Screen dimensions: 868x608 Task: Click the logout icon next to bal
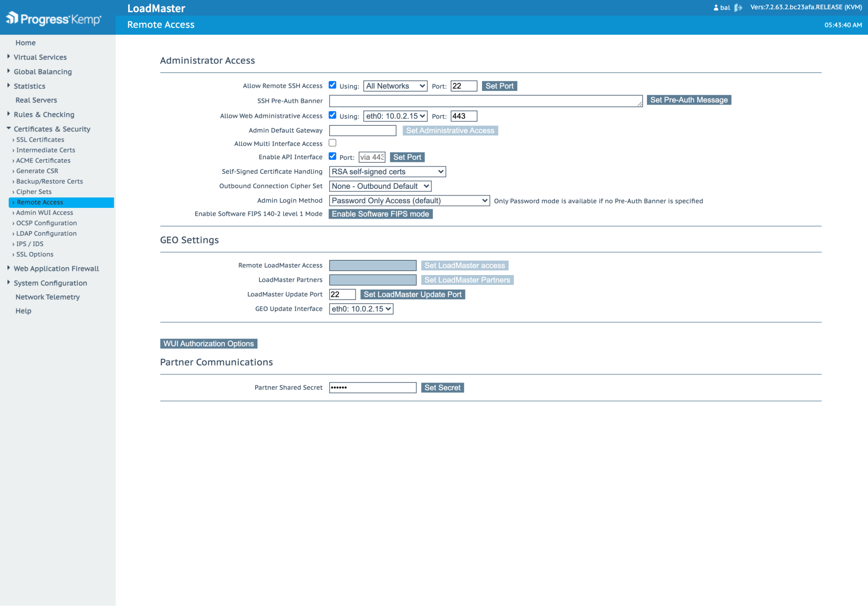point(738,8)
